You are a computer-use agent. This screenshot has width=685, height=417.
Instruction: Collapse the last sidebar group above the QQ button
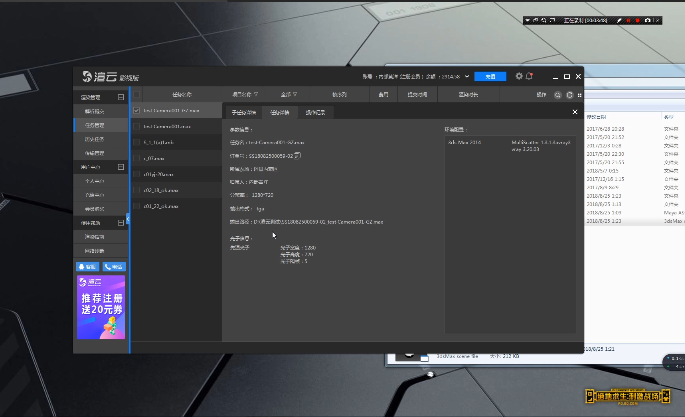pyautogui.click(x=121, y=223)
